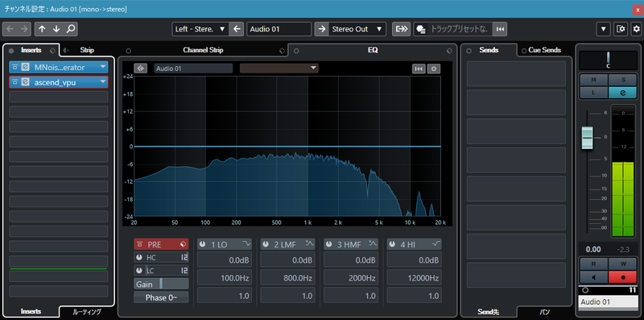
Task: Click the e edit channel button
Action: coord(622,93)
